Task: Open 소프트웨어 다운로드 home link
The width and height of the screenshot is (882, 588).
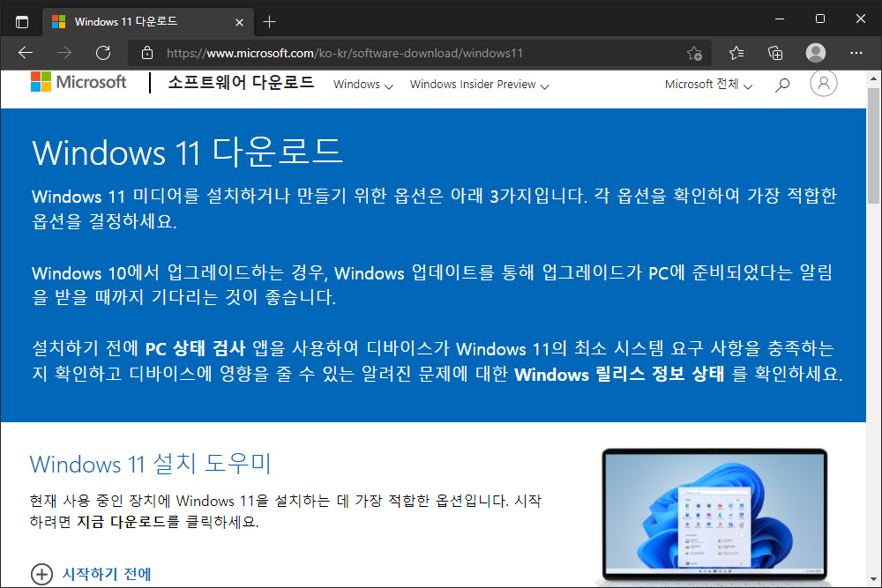Action: pos(241,83)
